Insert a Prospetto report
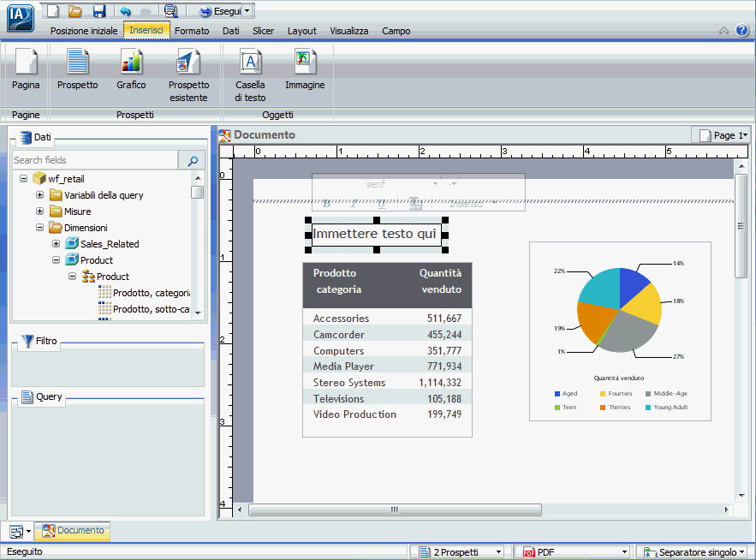The image size is (756, 560). coord(78,69)
